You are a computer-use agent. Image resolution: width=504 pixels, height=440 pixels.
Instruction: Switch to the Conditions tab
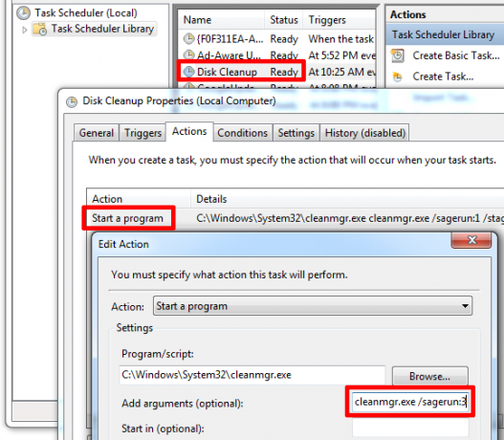coord(242,133)
